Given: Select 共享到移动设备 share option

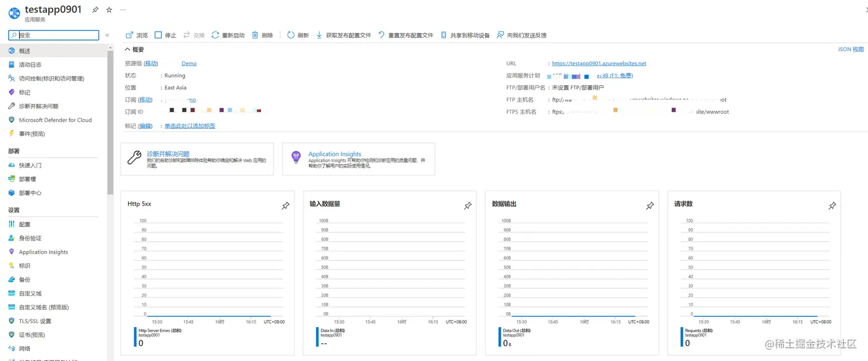Looking at the screenshot, I should 465,35.
